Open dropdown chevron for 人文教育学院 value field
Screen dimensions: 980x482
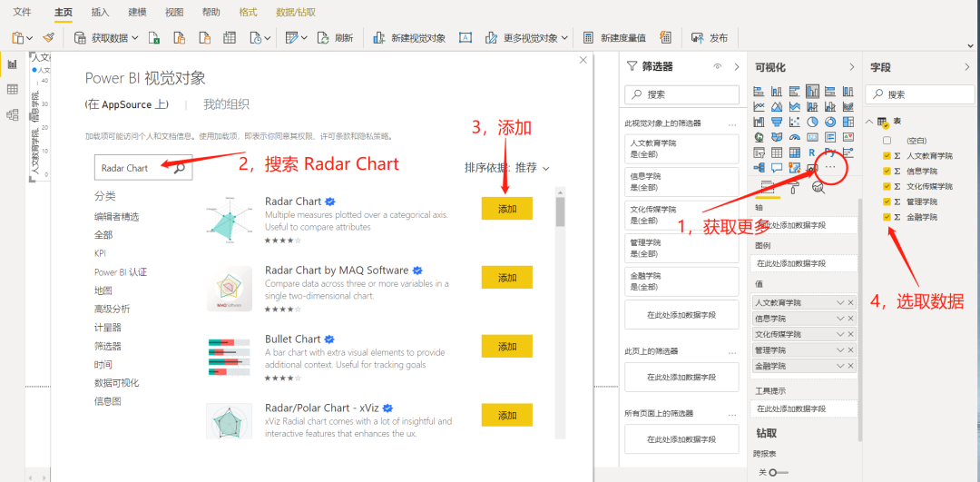(840, 302)
